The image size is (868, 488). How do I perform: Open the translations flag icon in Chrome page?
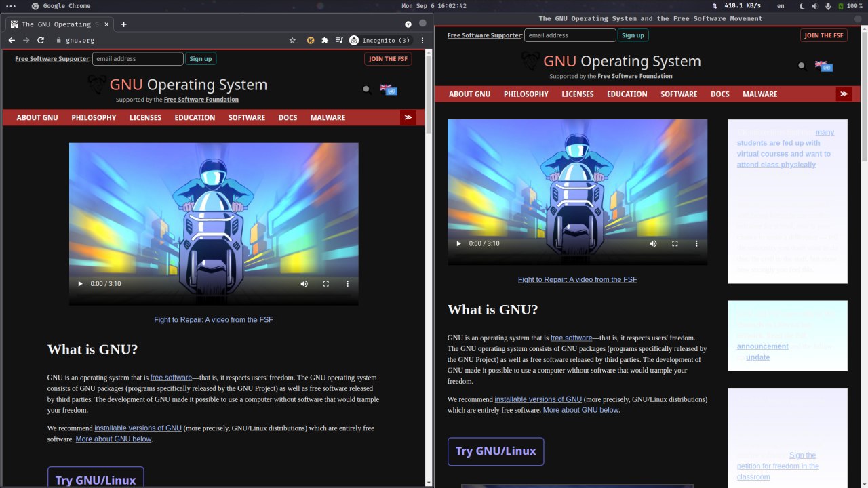click(x=388, y=89)
